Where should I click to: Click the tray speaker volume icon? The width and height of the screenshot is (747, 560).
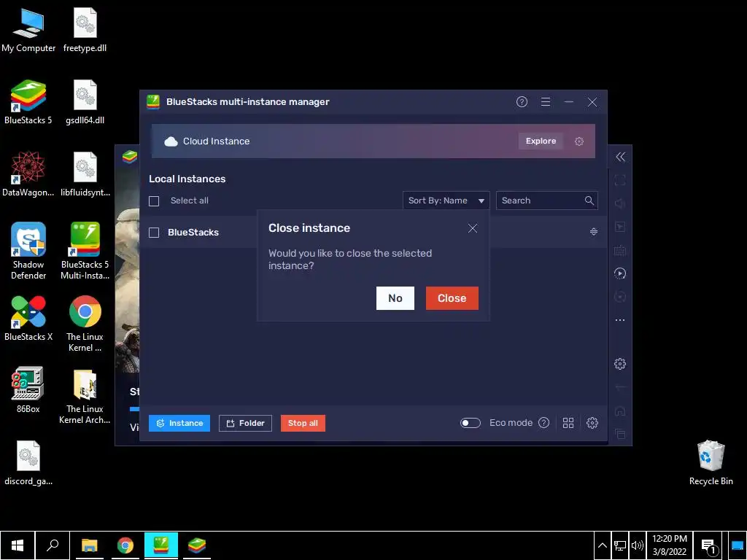pyautogui.click(x=637, y=545)
